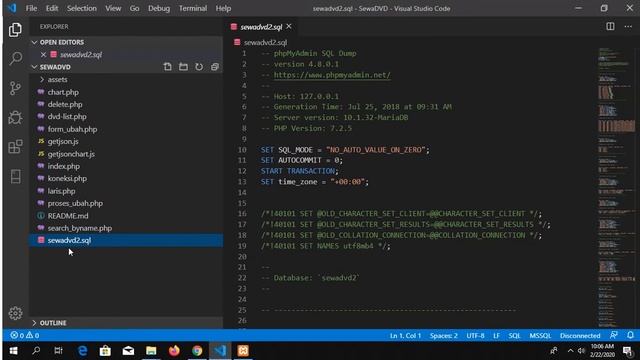Screen dimensions: 640x360
Task: Open the Extensions view
Action: tap(15, 147)
